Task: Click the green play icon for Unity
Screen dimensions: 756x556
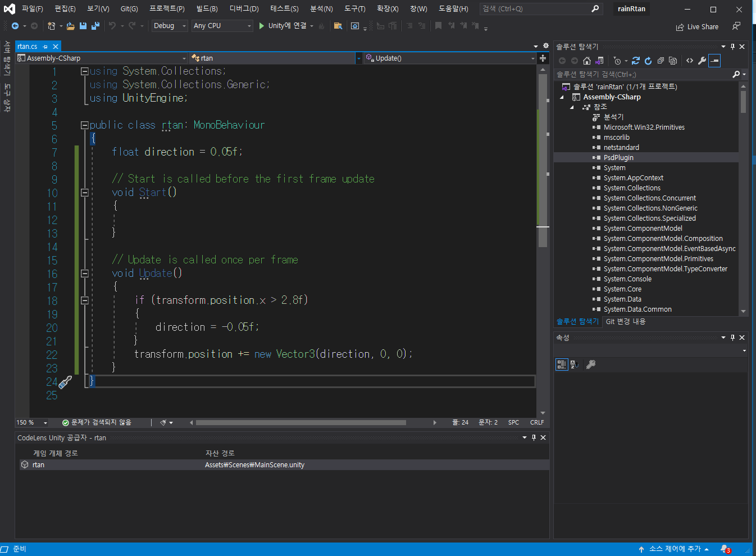Action: coord(262,26)
